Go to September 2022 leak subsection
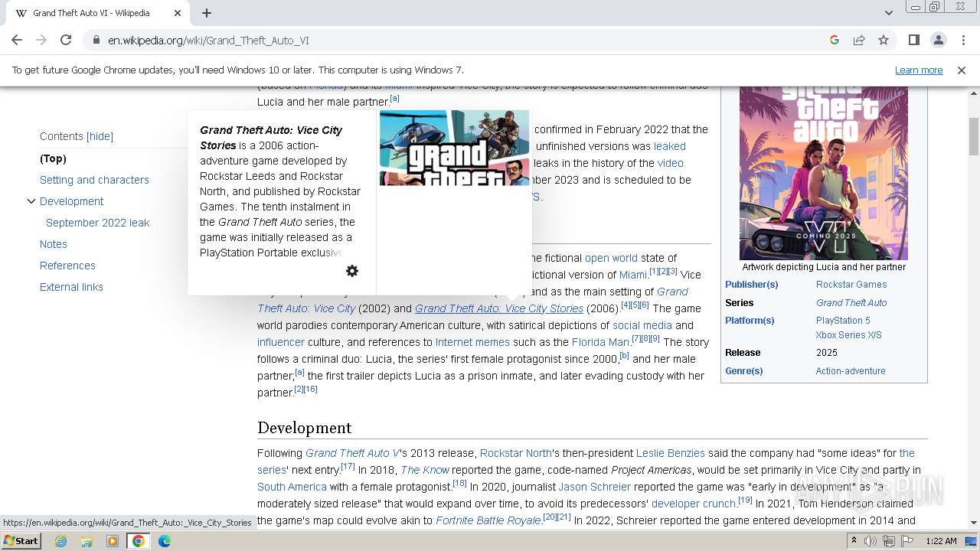The width and height of the screenshot is (980, 551). [97, 223]
